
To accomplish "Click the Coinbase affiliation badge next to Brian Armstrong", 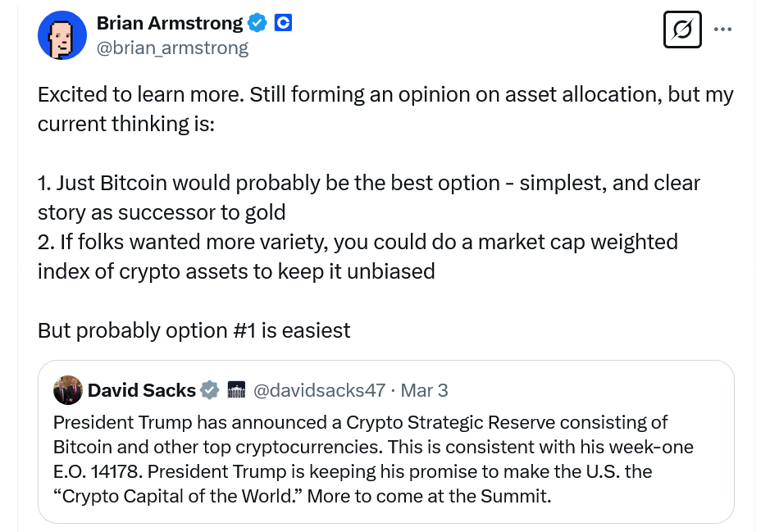I will (x=282, y=22).
